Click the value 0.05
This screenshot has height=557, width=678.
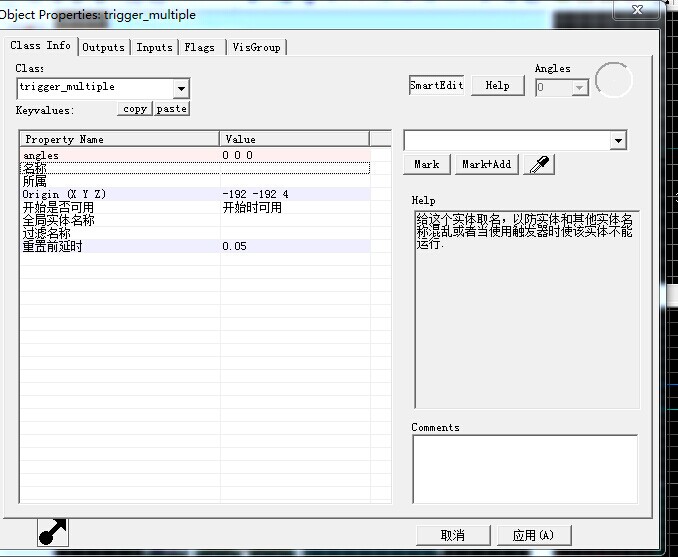[x=234, y=246]
